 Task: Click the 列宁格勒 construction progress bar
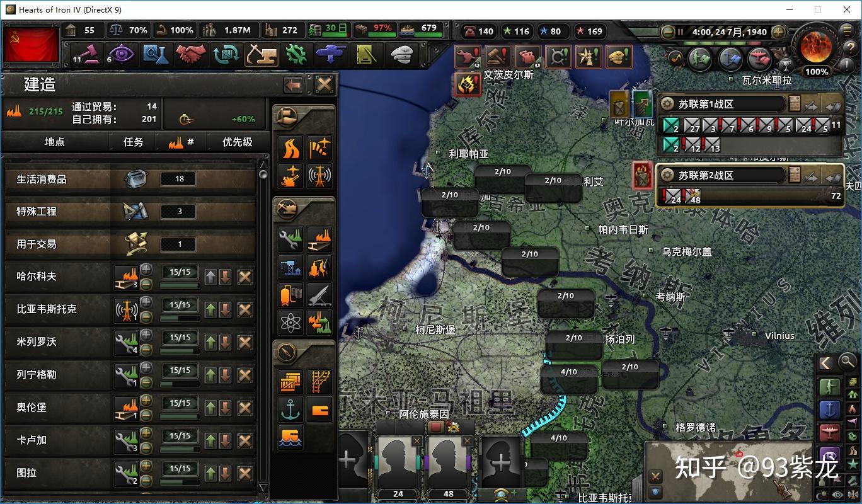[x=180, y=384]
